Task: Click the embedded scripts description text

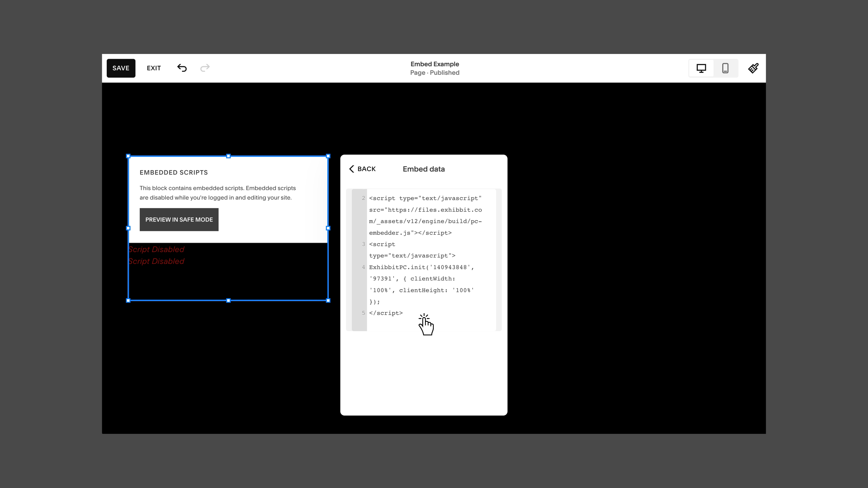Action: (218, 193)
